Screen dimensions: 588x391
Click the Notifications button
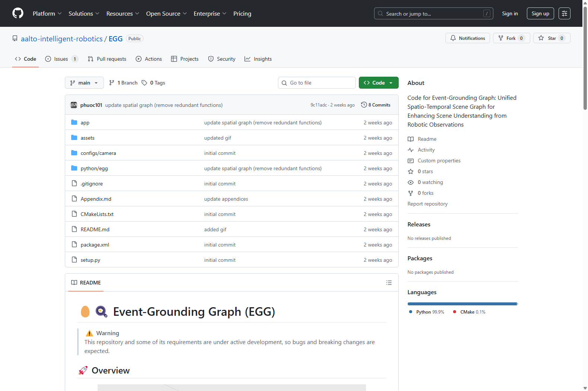pyautogui.click(x=468, y=38)
